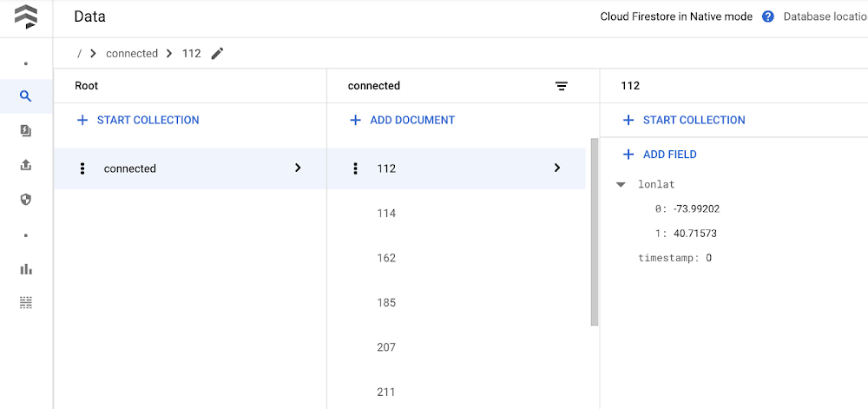868x409 pixels.
Task: Click Add Field button
Action: (x=661, y=155)
